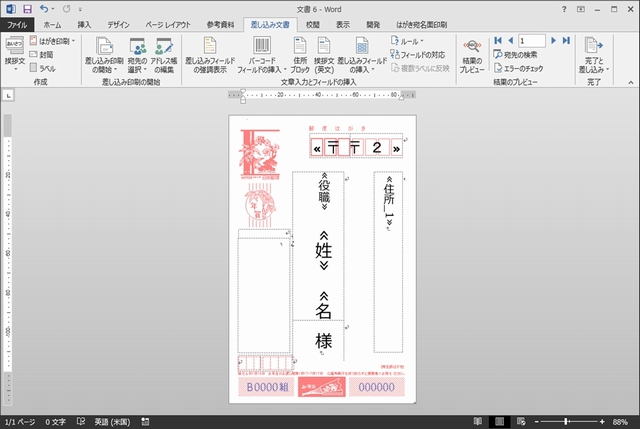
Task: Switch to 表示 tab
Action: pos(343,25)
